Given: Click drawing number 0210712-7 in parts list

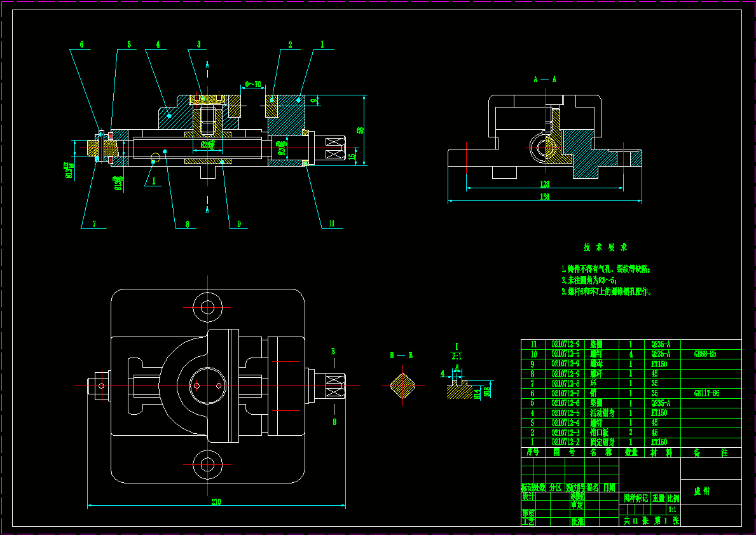Looking at the screenshot, I should point(565,393).
